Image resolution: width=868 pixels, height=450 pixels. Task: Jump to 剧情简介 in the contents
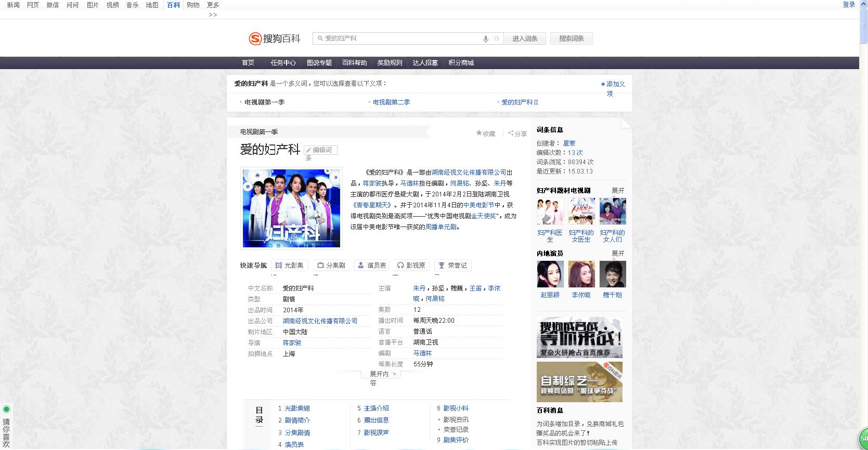[297, 420]
